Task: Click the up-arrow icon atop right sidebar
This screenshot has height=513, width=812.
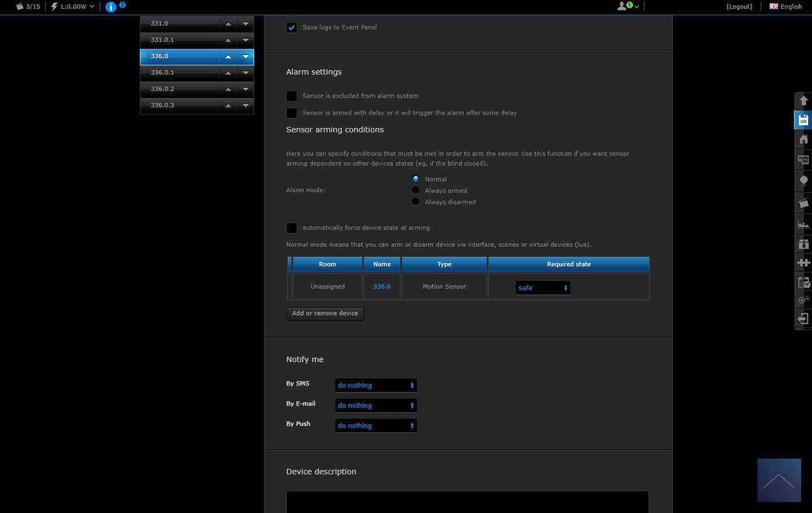Action: 803,101
